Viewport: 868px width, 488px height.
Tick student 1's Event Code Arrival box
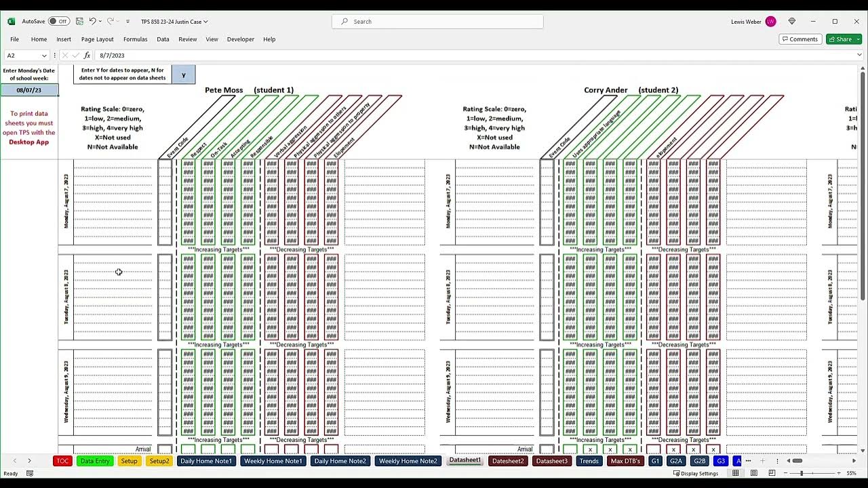[165, 449]
